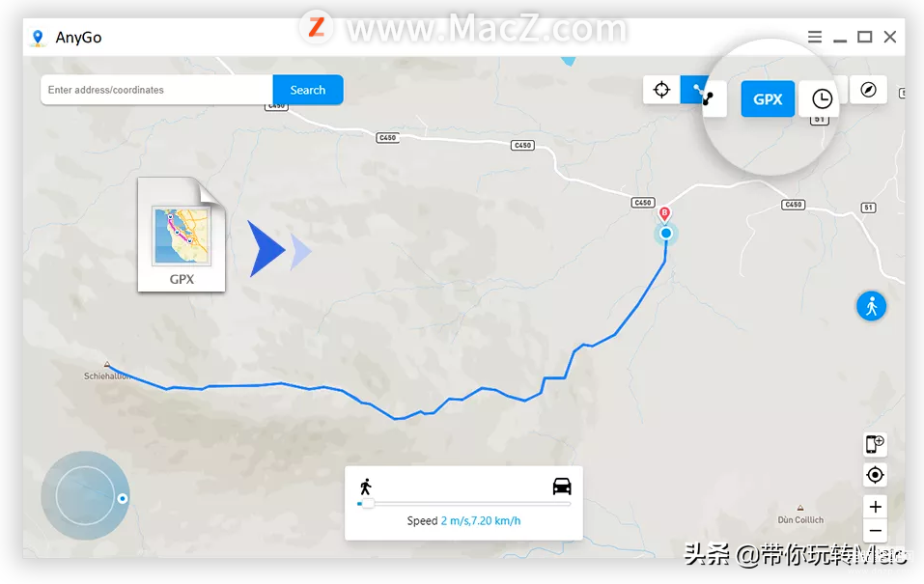
Task: Center map on current location target icon
Action: click(875, 474)
